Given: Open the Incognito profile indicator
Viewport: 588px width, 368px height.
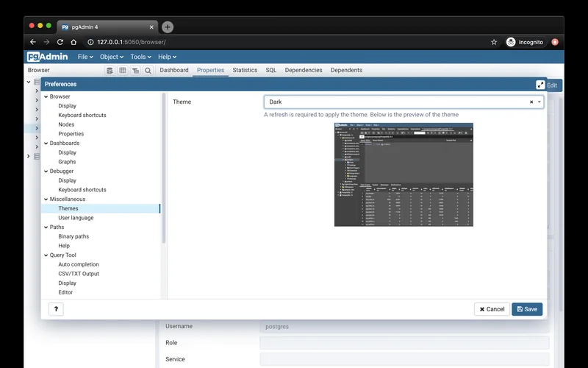Looking at the screenshot, I should click(x=525, y=42).
